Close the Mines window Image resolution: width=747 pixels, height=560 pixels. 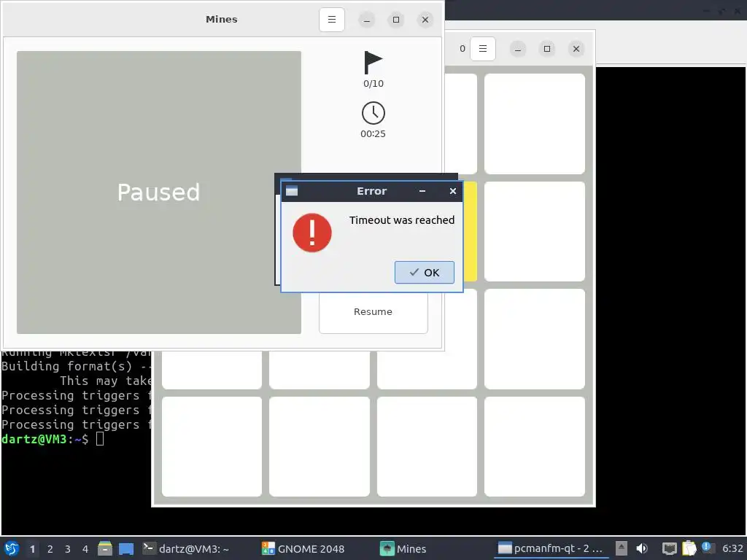pyautogui.click(x=425, y=20)
